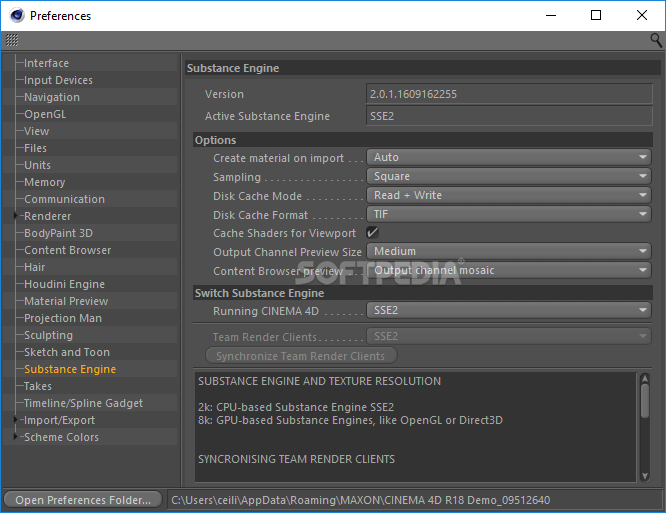Select Communication category
666x513 pixels.
(x=64, y=199)
